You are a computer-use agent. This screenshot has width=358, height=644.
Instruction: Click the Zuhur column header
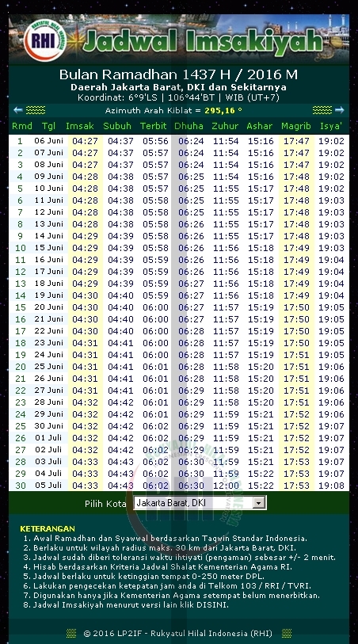[x=225, y=126]
